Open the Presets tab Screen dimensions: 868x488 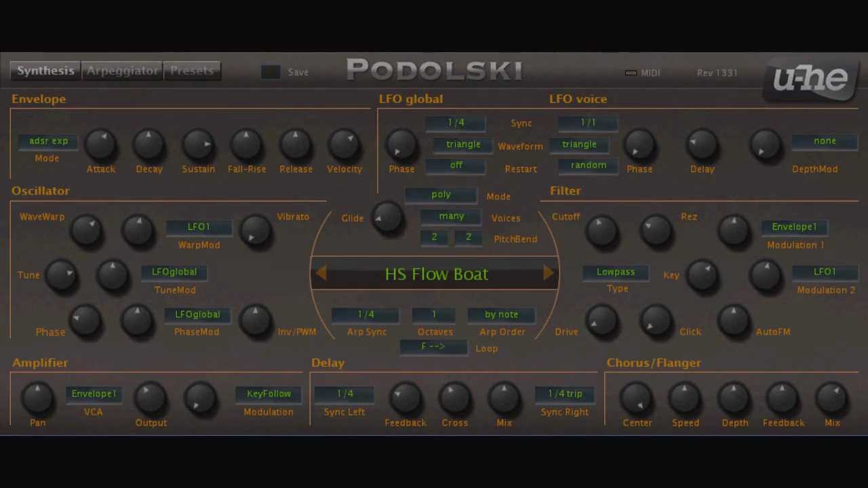tap(192, 71)
